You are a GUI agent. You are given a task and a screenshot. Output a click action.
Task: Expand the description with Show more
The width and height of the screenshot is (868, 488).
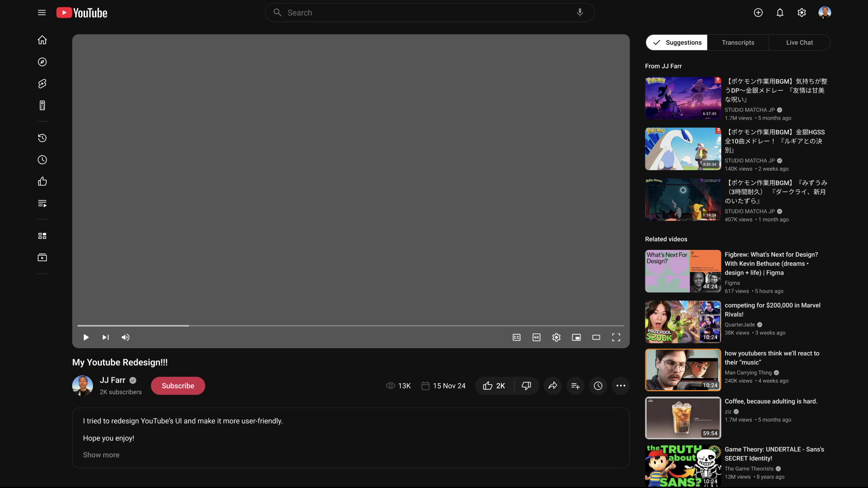coord(101,455)
